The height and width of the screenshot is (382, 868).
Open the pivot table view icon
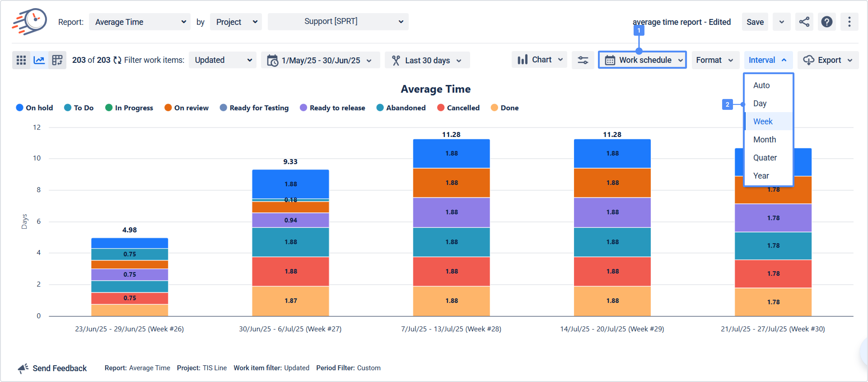coord(57,60)
